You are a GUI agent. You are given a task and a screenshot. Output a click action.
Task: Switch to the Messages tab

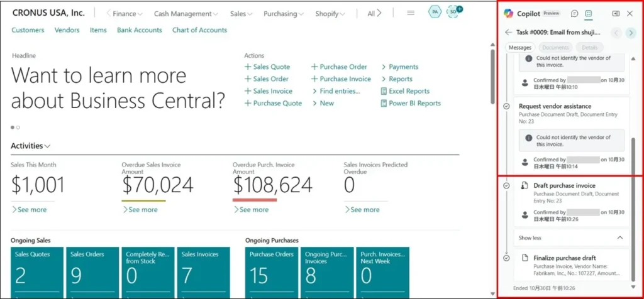tap(519, 47)
